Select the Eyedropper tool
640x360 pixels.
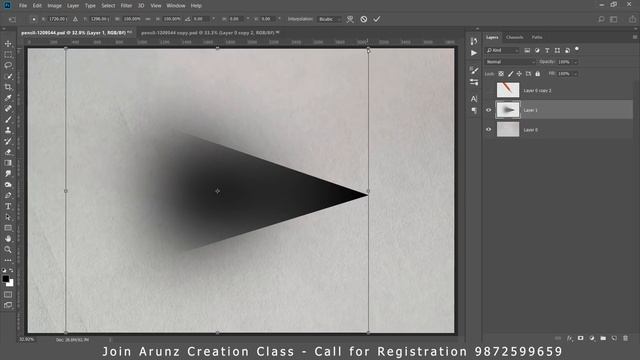pyautogui.click(x=8, y=98)
